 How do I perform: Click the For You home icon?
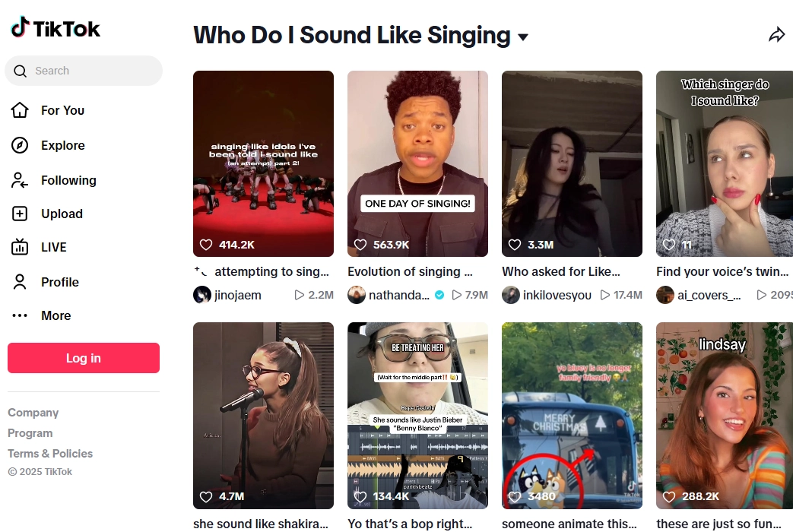click(x=20, y=110)
